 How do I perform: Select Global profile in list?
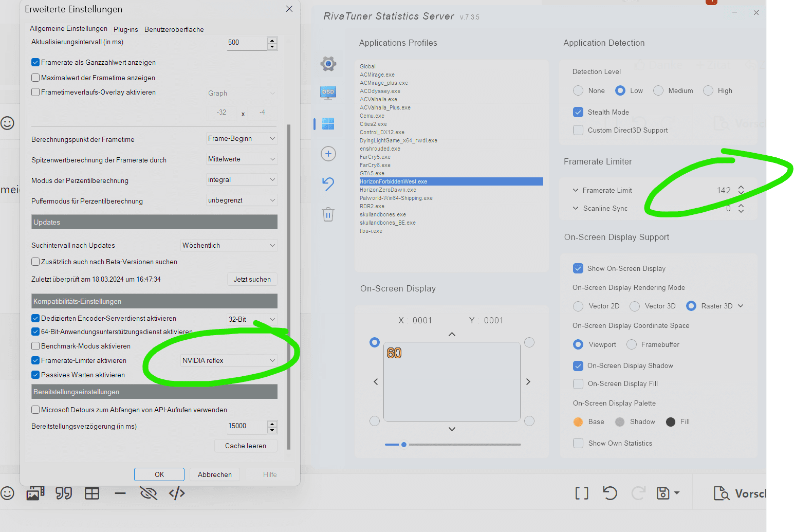[368, 66]
